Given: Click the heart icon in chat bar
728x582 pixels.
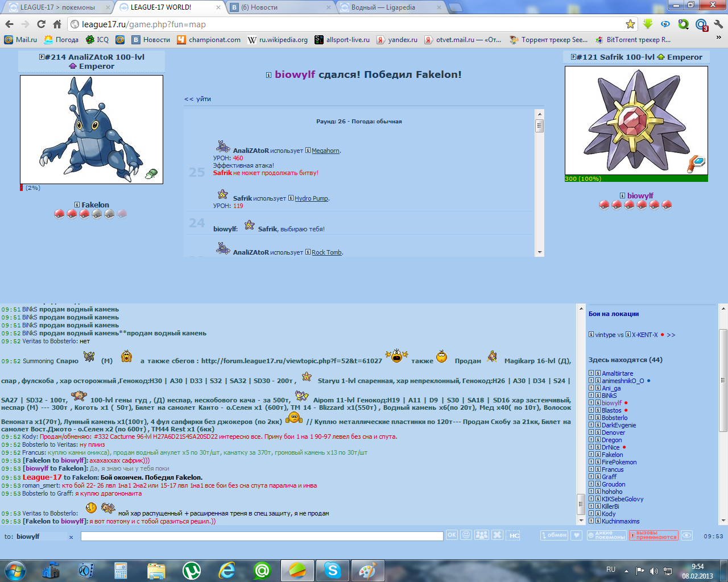Looking at the screenshot, I should pos(576,535).
